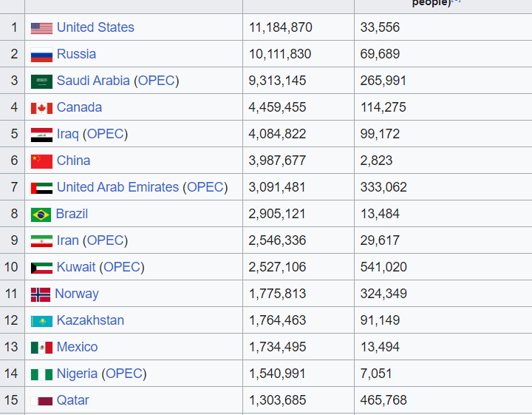Open the Kuwait link
Screen dimensions: 532x415
pos(76,267)
